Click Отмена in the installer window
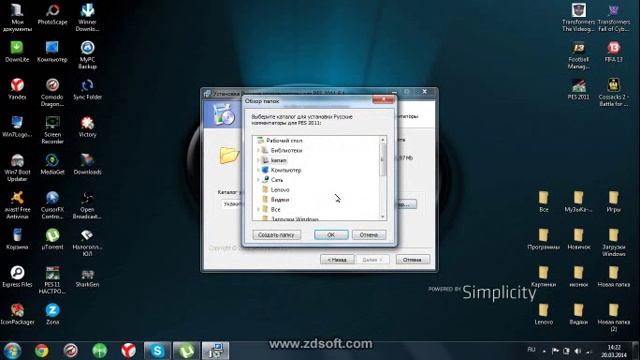This screenshot has height=360, width=640. click(x=412, y=260)
